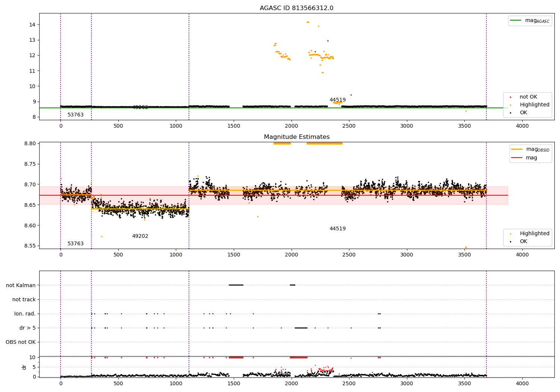Viewport: 560px width, 392px height.
Task: Select 'not OK' legend entry in top plot
Action: click(528, 97)
